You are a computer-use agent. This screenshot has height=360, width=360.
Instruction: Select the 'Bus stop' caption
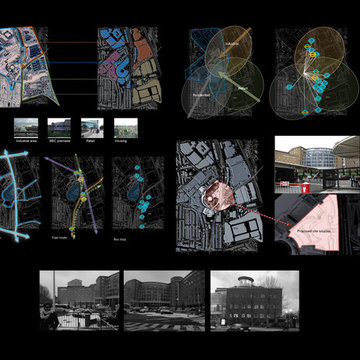point(120,239)
